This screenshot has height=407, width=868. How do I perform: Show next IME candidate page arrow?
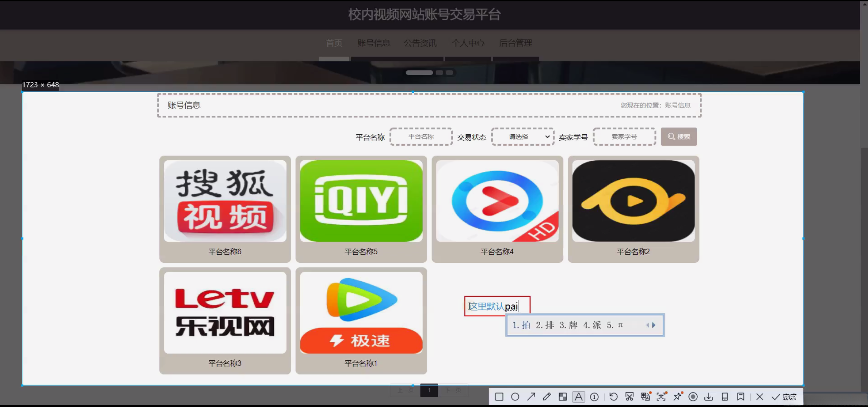tap(654, 325)
